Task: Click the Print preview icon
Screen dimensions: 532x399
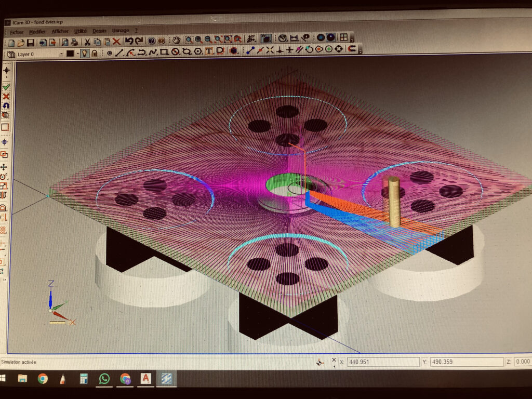Action: [65, 42]
